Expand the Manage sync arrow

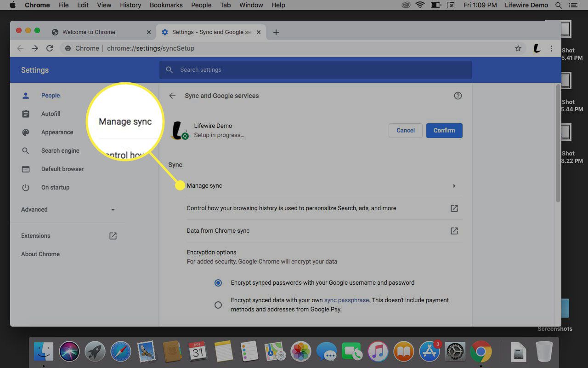pyautogui.click(x=454, y=186)
